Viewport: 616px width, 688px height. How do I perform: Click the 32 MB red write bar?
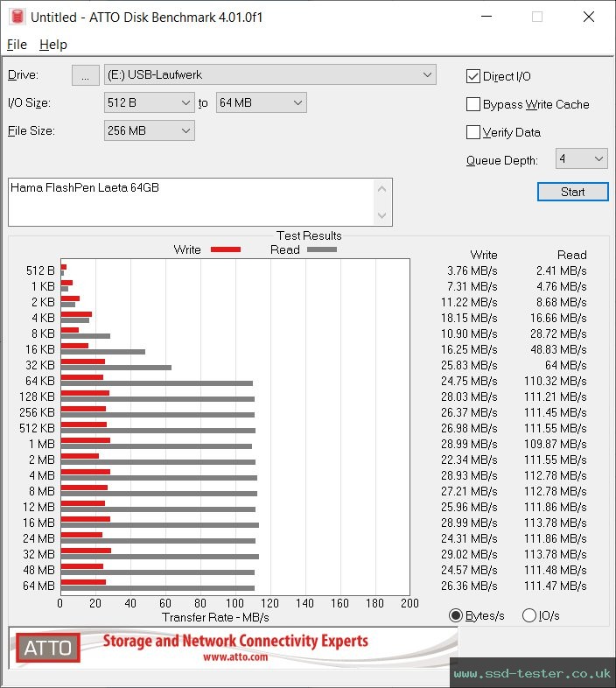pos(86,551)
